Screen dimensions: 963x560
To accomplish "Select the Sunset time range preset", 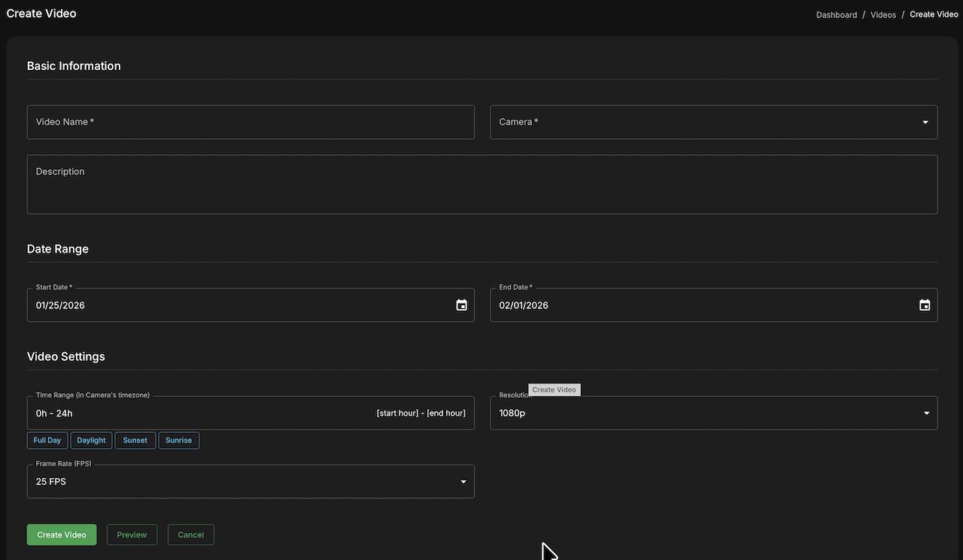I will pyautogui.click(x=135, y=440).
